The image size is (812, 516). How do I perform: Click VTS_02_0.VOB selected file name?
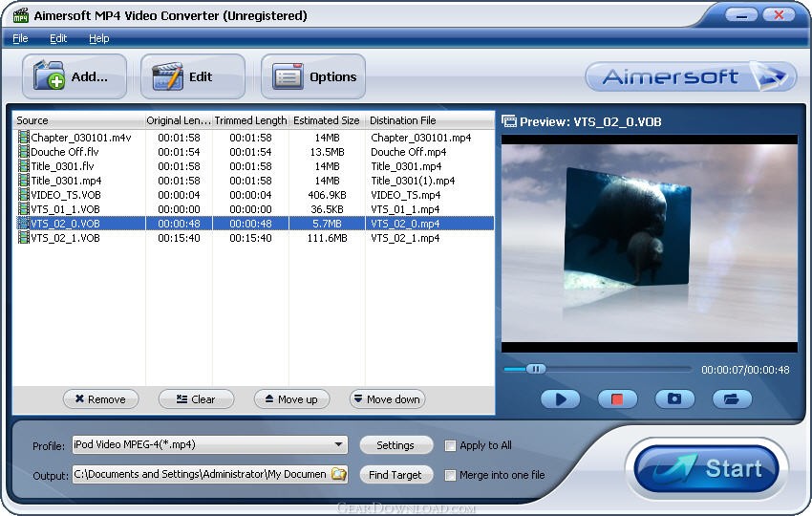tap(65, 224)
